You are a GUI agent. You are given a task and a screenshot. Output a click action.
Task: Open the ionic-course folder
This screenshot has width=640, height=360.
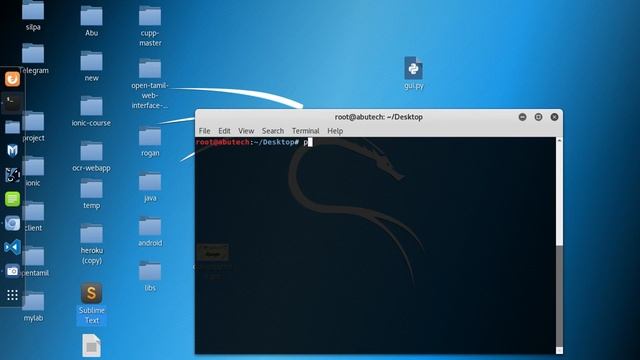tap(91, 106)
